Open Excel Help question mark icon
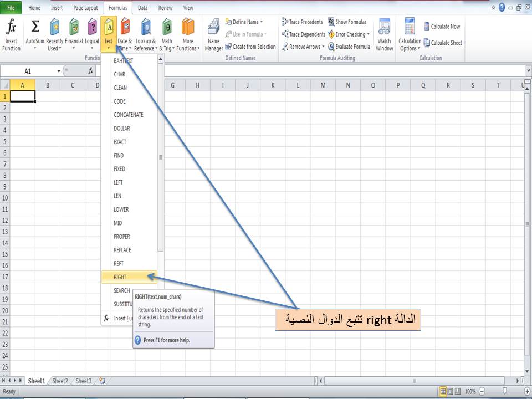This screenshot has width=532, height=399. point(502,7)
